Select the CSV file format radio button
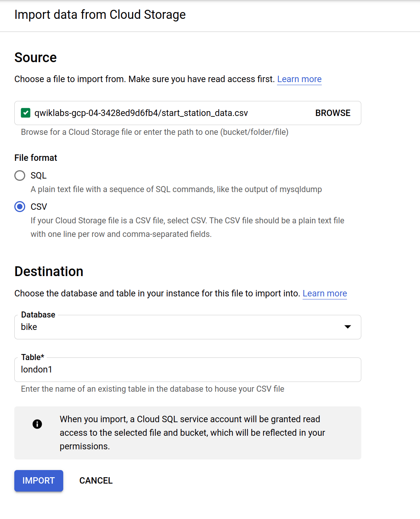The image size is (420, 519). coord(20,207)
